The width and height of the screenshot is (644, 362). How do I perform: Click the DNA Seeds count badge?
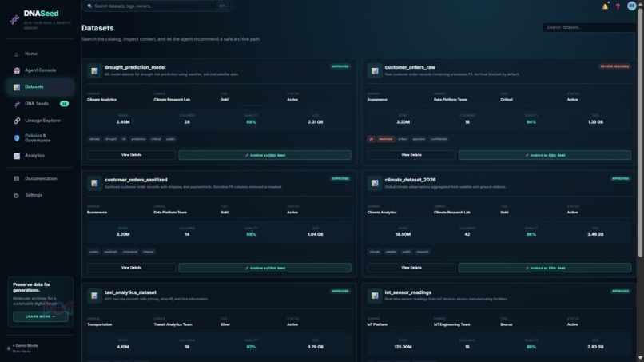click(x=64, y=104)
